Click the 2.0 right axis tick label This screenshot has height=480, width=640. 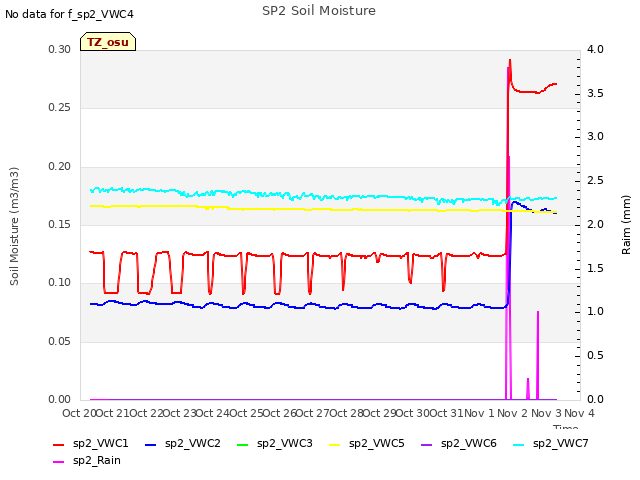(x=595, y=224)
